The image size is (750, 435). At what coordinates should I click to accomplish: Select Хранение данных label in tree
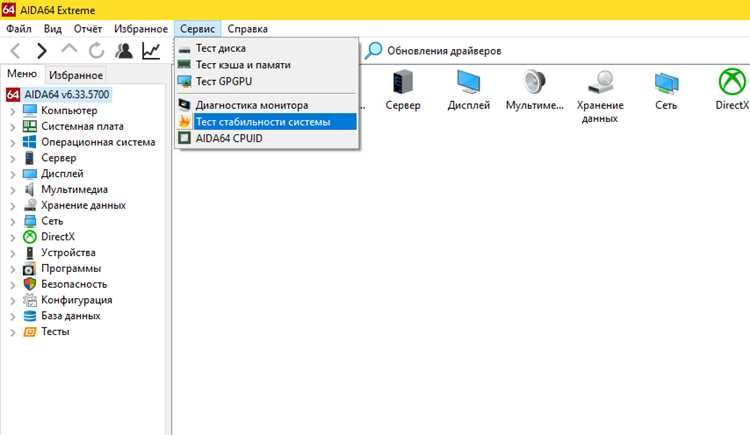click(83, 205)
